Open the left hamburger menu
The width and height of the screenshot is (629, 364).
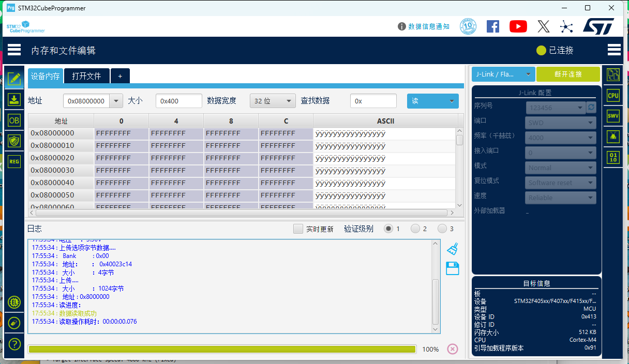point(14,50)
